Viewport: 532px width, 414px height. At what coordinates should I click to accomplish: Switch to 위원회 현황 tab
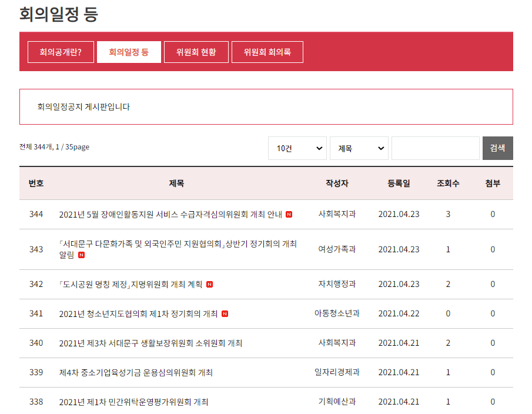196,52
